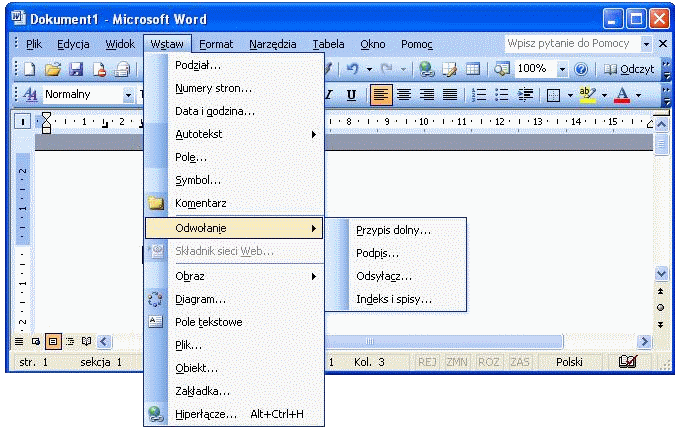Click the Insert Hyperlink globe toolbar icon
This screenshot has height=435, width=675.
[426, 69]
